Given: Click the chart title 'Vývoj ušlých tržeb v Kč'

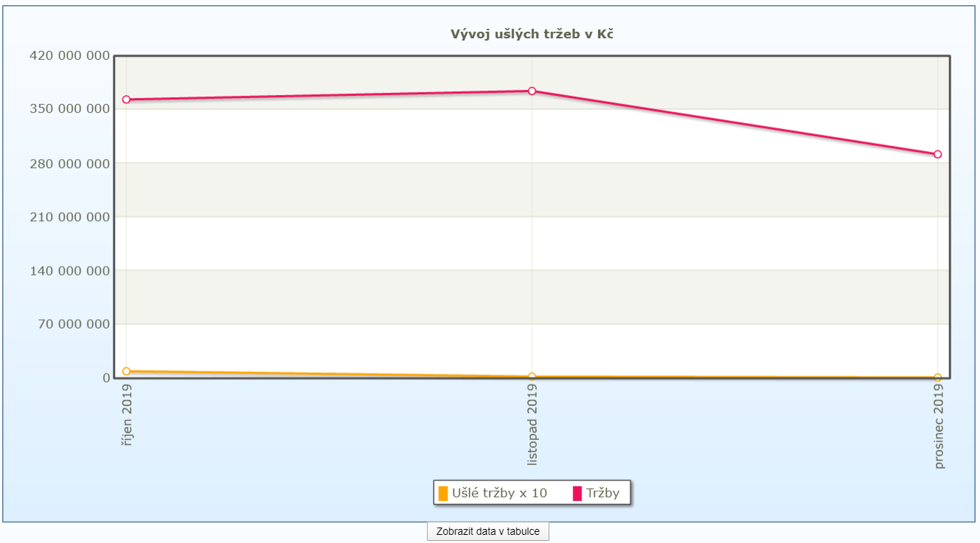Looking at the screenshot, I should (532, 34).
